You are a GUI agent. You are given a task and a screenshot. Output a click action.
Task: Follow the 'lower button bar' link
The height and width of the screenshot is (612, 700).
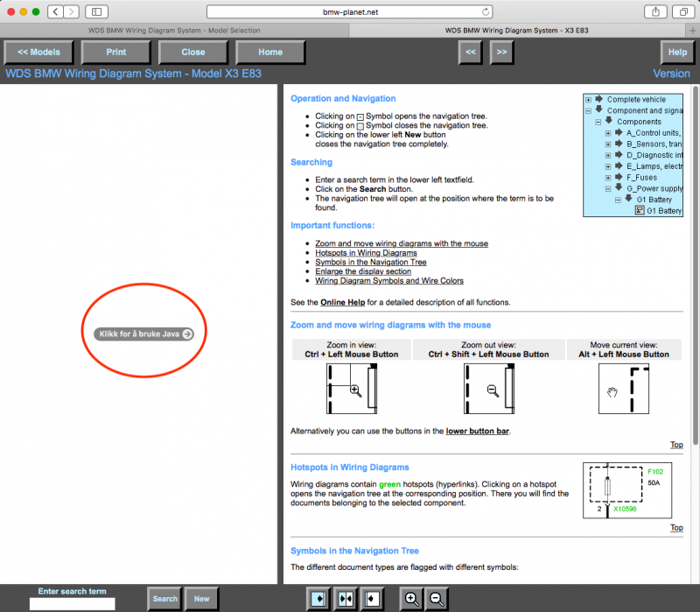point(477,431)
